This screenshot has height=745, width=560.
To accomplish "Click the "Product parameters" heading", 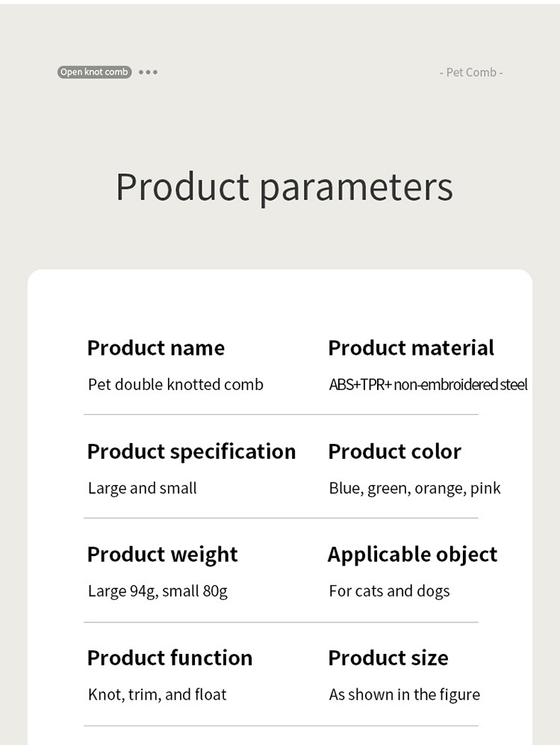I will [x=284, y=187].
